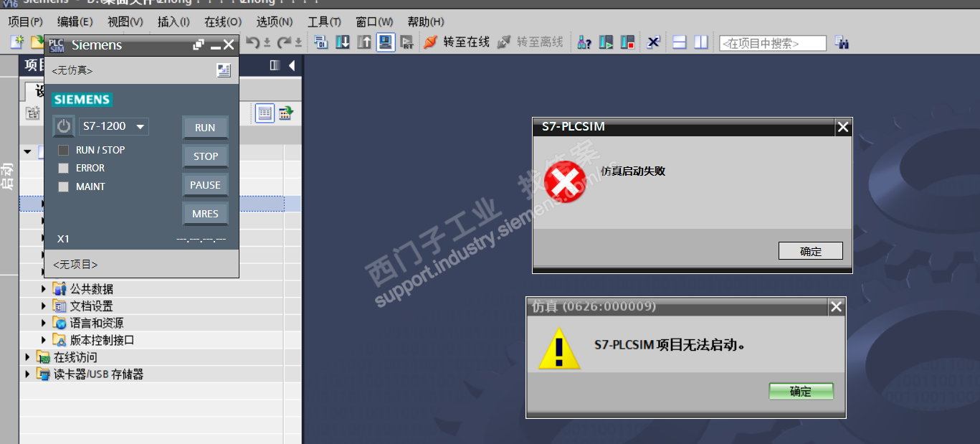The height and width of the screenshot is (444, 980).
Task: Collapse the top project tree node
Action: point(27,151)
